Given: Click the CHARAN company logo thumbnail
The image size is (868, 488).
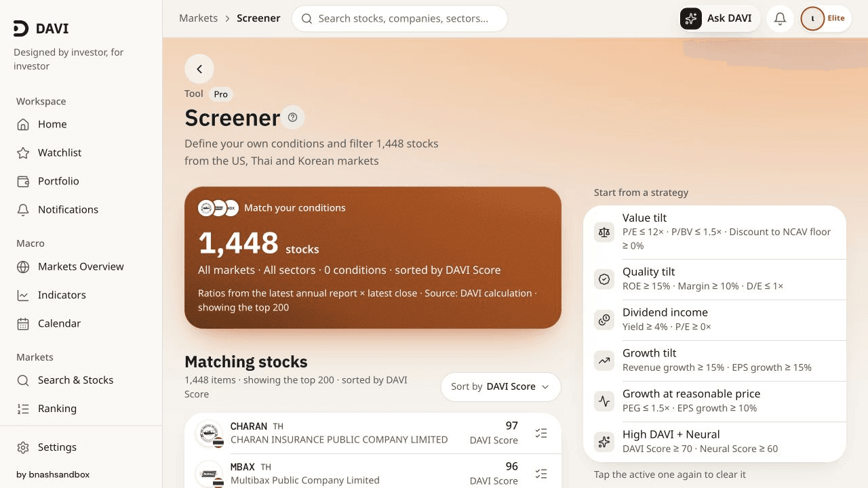Looking at the screenshot, I should pyautogui.click(x=209, y=433).
